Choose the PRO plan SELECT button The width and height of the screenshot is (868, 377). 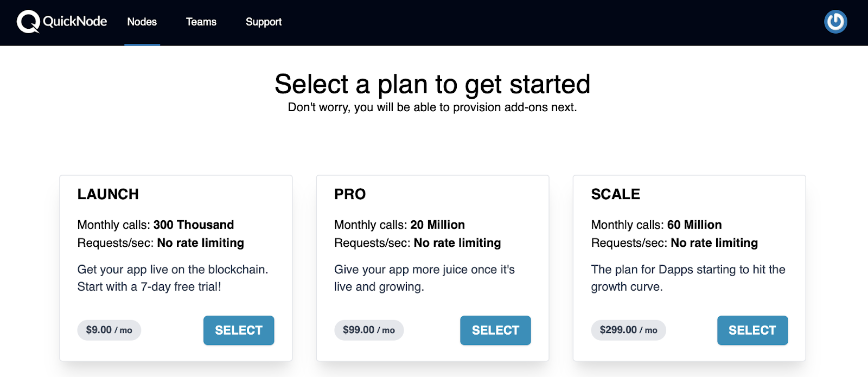pos(495,330)
